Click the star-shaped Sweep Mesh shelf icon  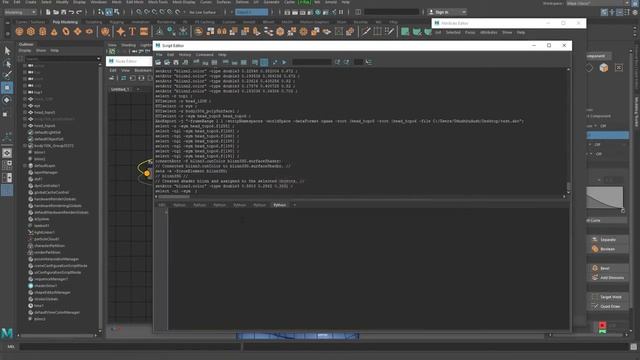[120, 31]
